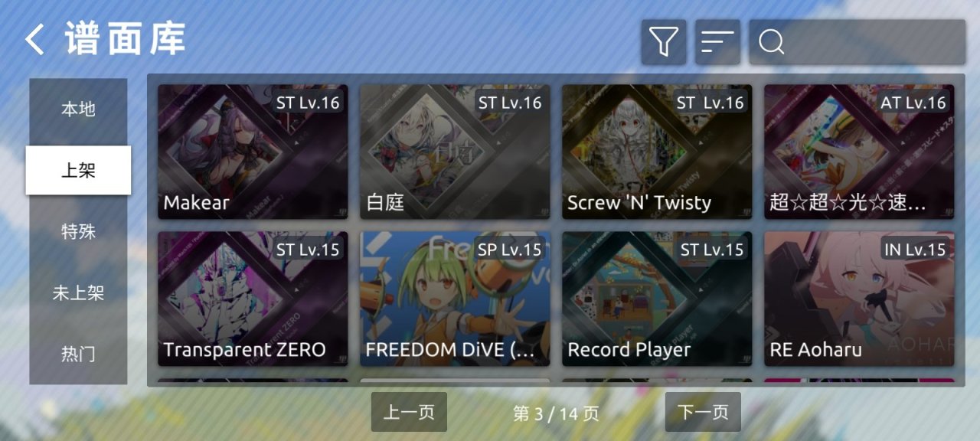Focus the chart search input field
The height and width of the screenshot is (441, 980).
(857, 42)
